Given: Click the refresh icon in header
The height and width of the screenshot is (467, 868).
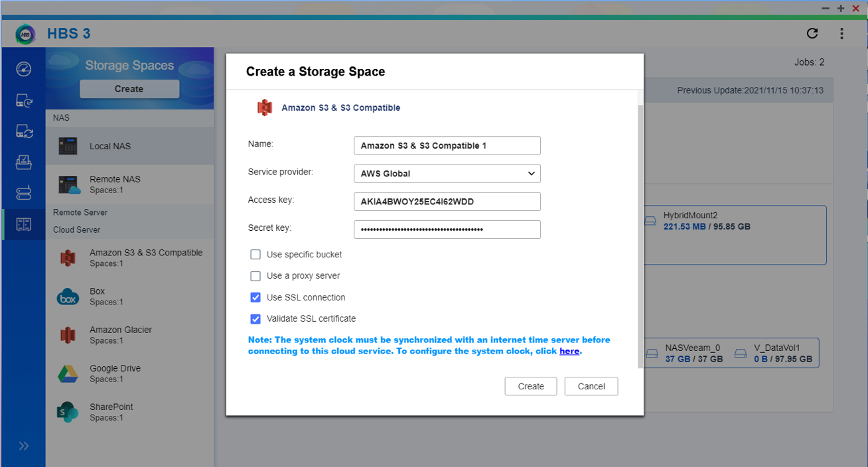Looking at the screenshot, I should point(812,34).
